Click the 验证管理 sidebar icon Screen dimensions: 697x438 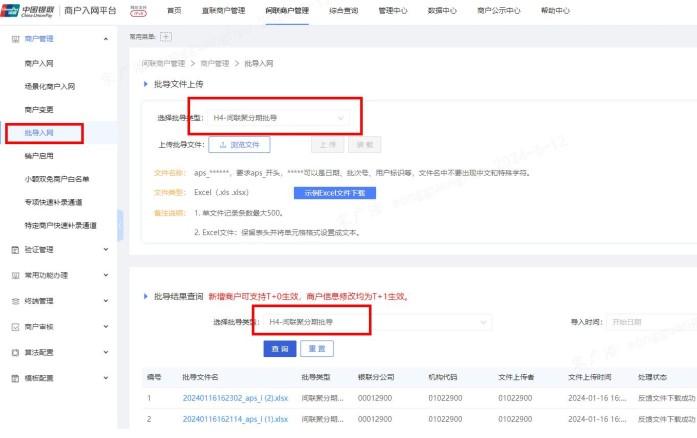(14, 249)
